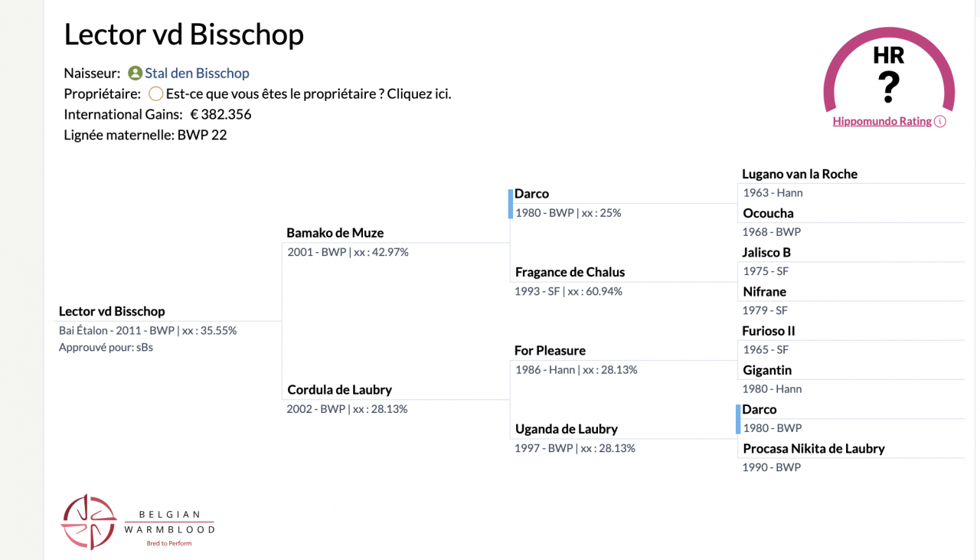Click the Nifrane ancestor name
Screen dimensions: 980x560
click(x=764, y=292)
